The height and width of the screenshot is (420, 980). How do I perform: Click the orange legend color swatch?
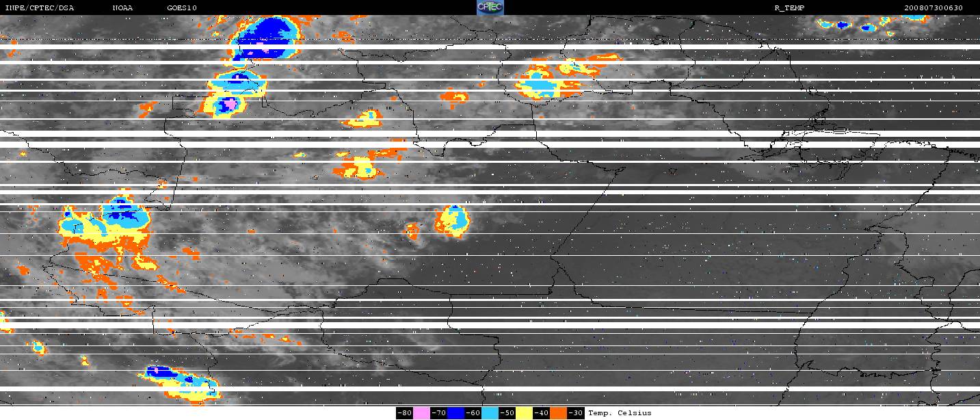click(x=558, y=413)
